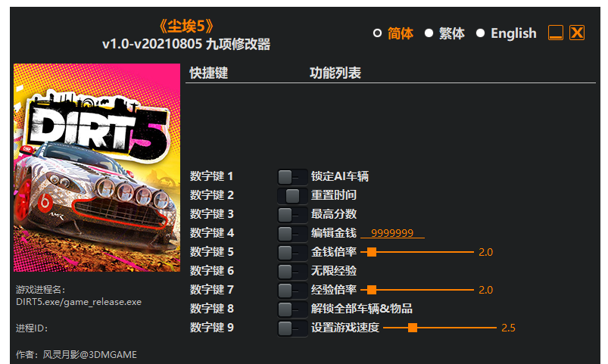Close the trainer with the X icon
This screenshot has width=608, height=364.
point(577,33)
